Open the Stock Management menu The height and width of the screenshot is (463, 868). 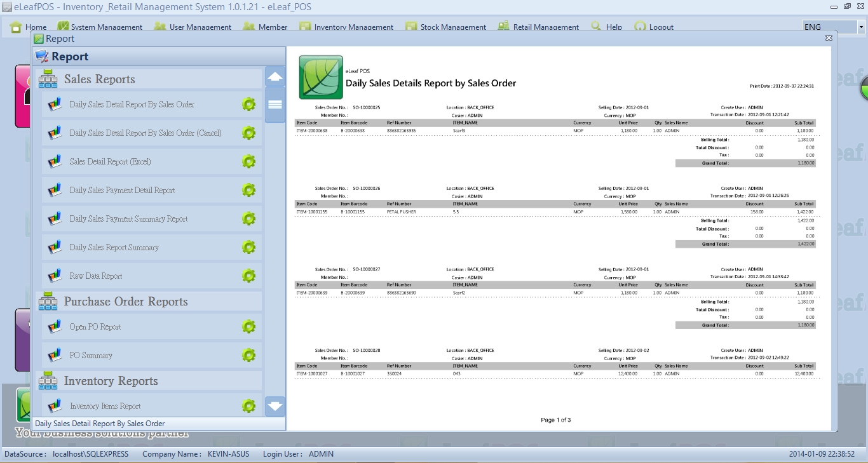pos(454,27)
